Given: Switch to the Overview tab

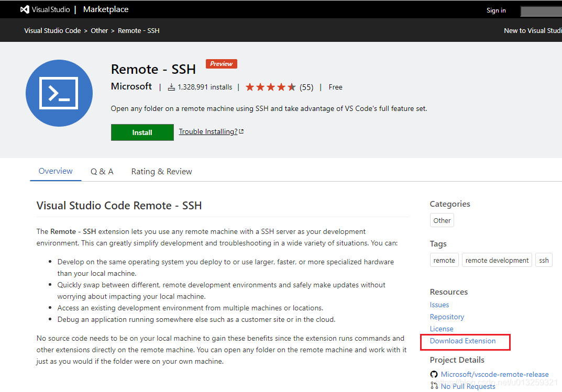Looking at the screenshot, I should pos(56,171).
